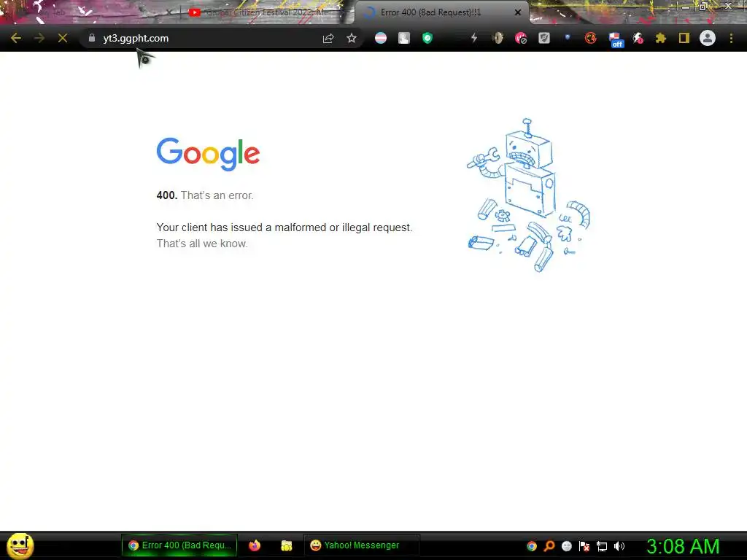Go back using the browser back arrow
Image resolution: width=747 pixels, height=560 pixels.
(16, 38)
